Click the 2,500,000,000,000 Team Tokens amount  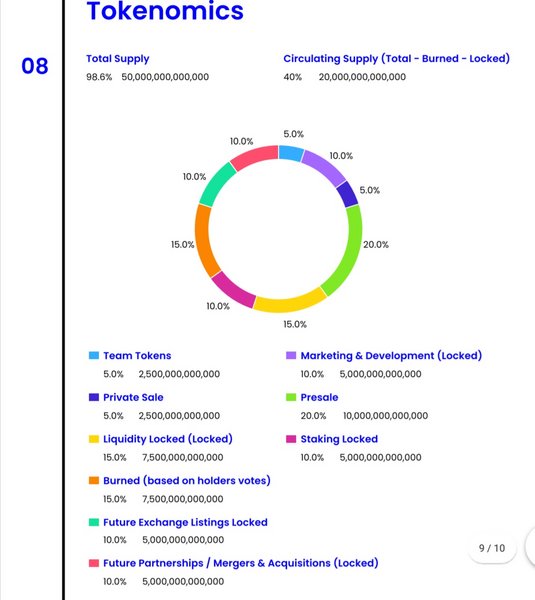(x=179, y=374)
